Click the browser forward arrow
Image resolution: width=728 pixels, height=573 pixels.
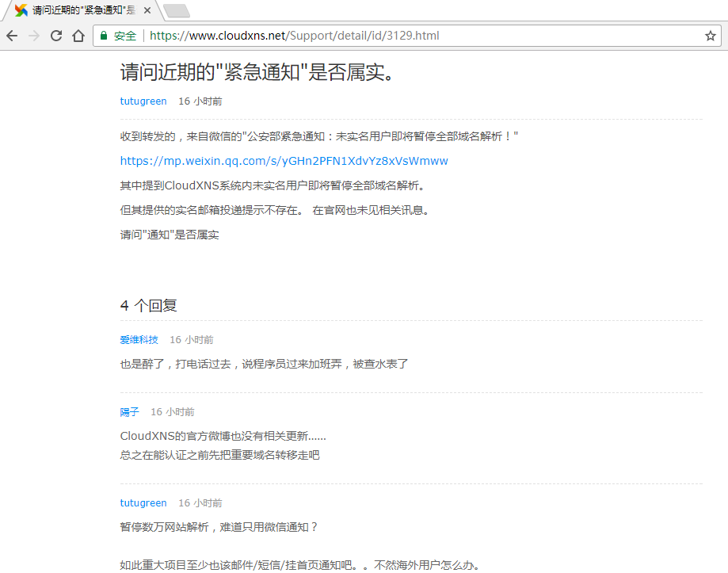[34, 36]
